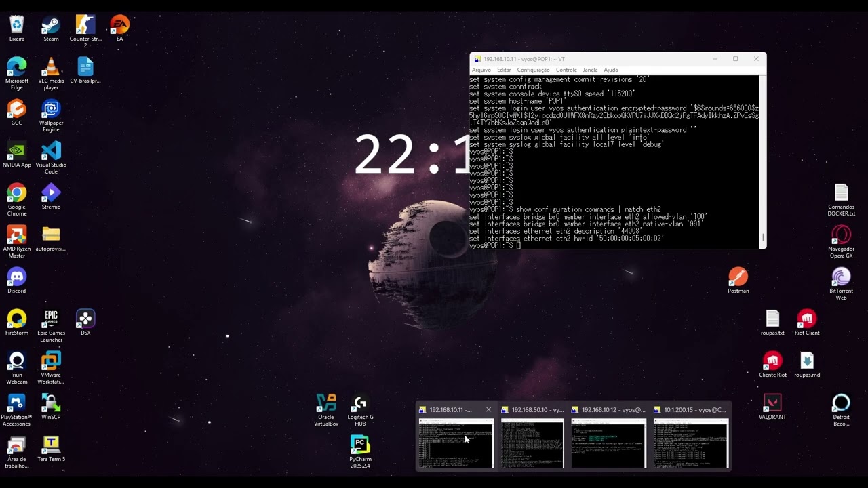This screenshot has height=488, width=868.
Task: Select the Counter-Strike 2 desktop shortcut
Action: click(x=85, y=31)
